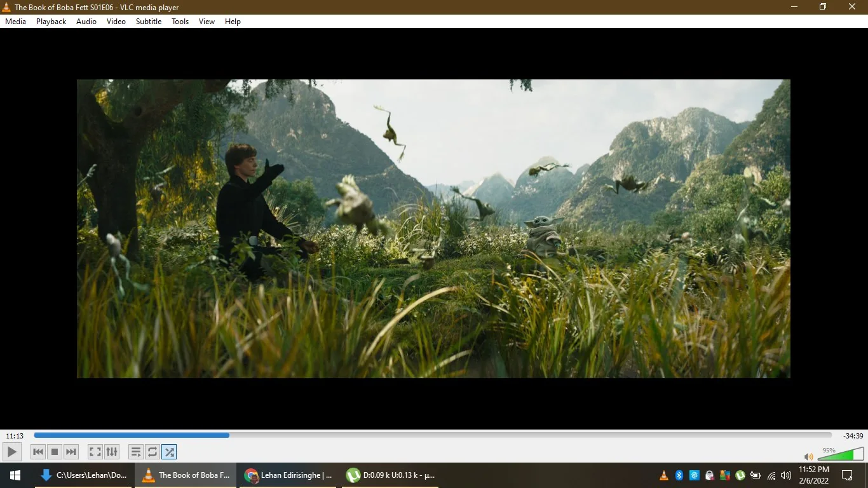Show the playlist view

pos(136,452)
